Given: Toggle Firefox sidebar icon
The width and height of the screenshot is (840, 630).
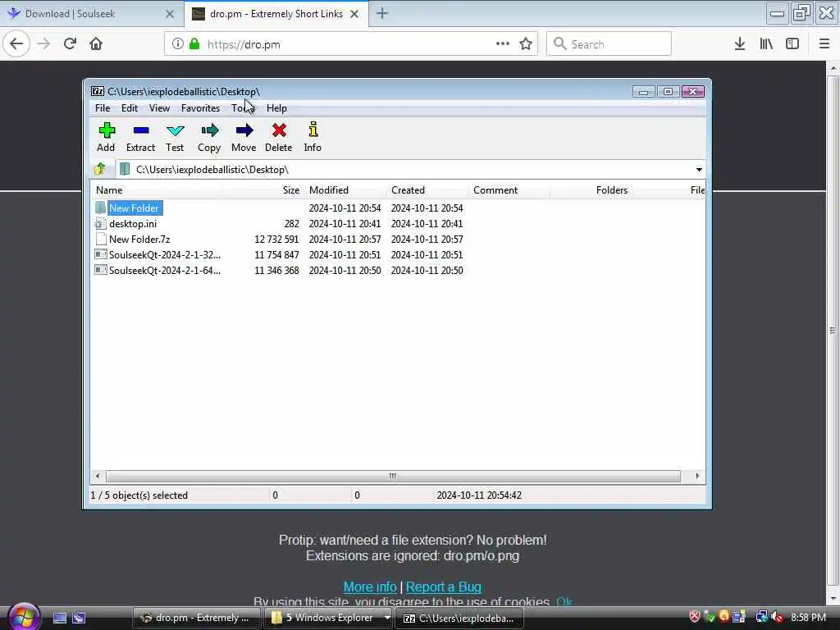Looking at the screenshot, I should [792, 44].
